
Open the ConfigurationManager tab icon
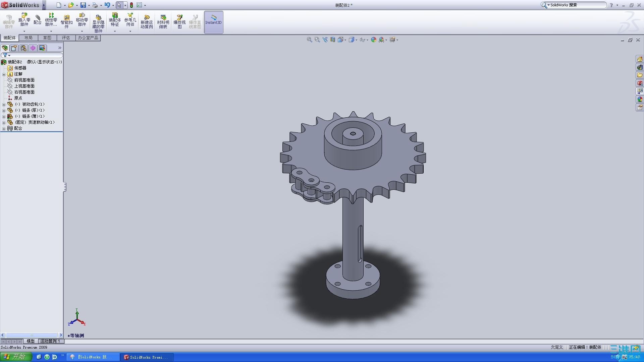point(23,48)
